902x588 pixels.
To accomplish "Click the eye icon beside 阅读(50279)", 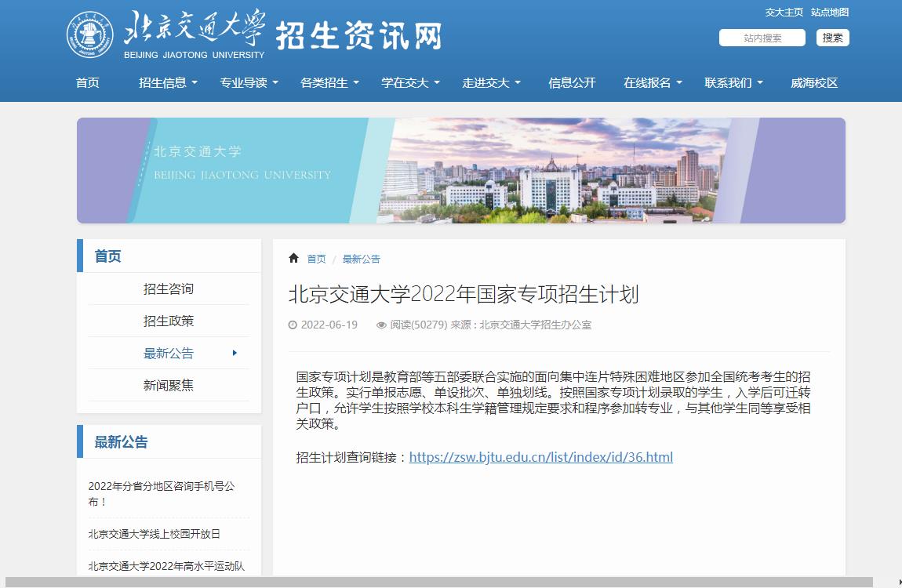I will [381, 325].
